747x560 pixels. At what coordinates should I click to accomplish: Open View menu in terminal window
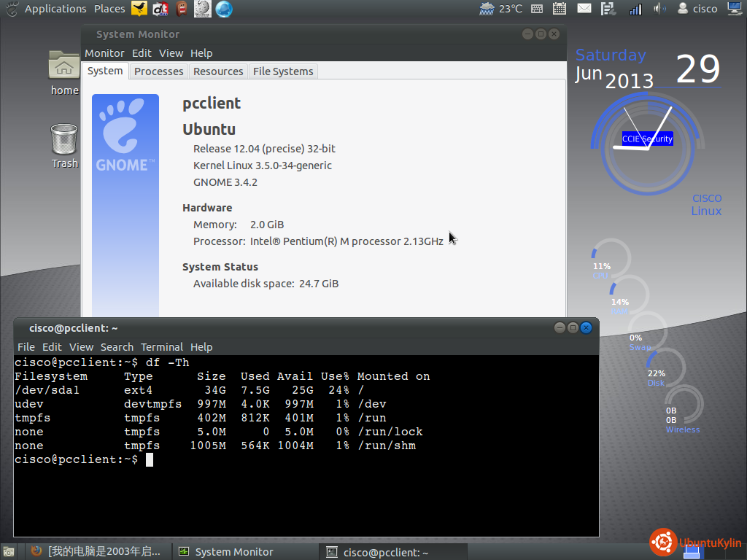pos(81,347)
